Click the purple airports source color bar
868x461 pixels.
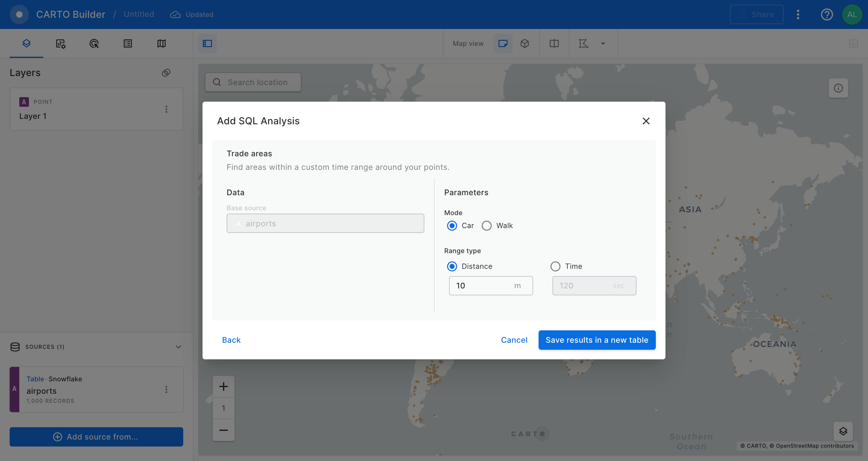pyautogui.click(x=14, y=389)
